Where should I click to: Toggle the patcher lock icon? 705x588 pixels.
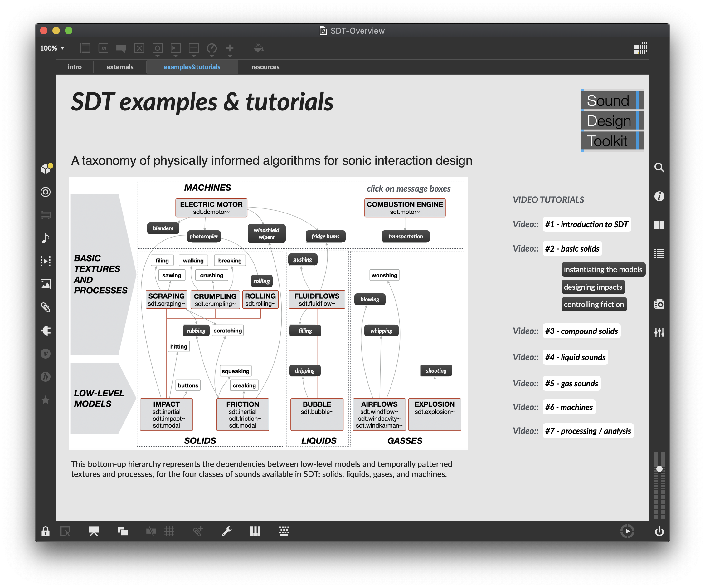(46, 531)
